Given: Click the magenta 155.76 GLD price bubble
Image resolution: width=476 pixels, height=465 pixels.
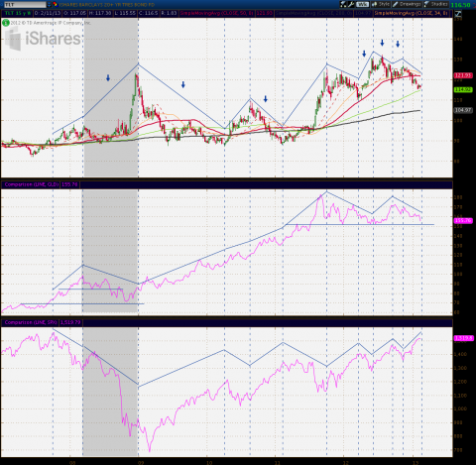Looking at the screenshot, I should (463, 221).
